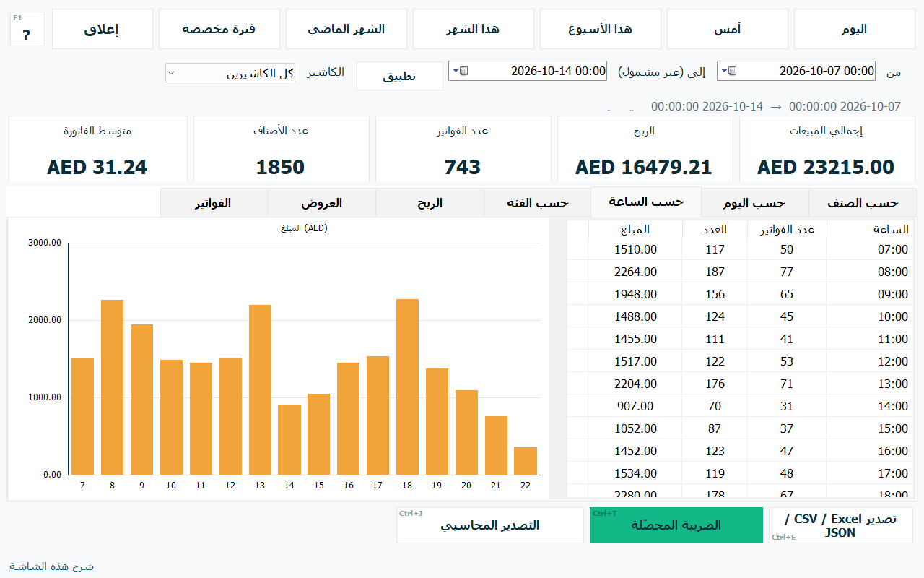Viewport: 924px width, 578px height.
Task: Click the amount 1452.00 in the 16:00 row
Action: tap(635, 451)
